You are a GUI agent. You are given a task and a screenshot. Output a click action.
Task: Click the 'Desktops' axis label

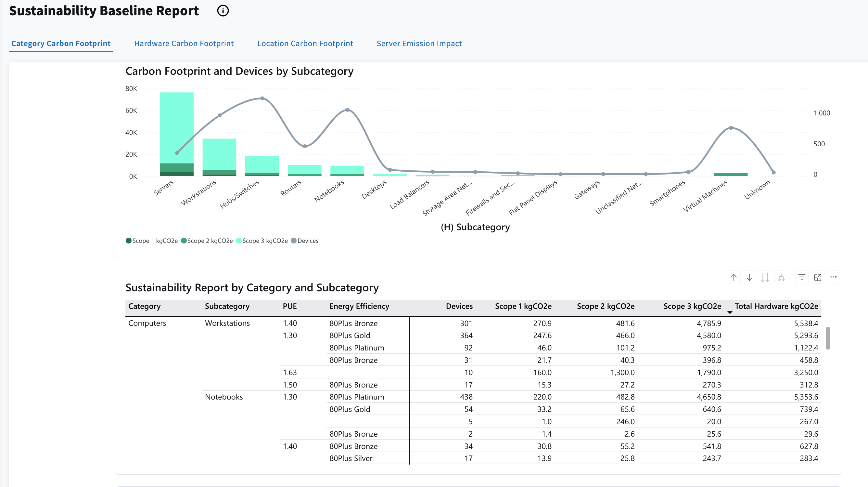coord(374,190)
